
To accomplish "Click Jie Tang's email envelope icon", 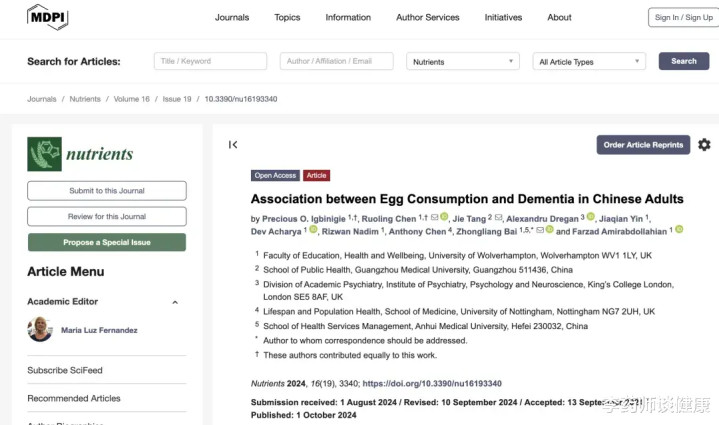I will (498, 217).
